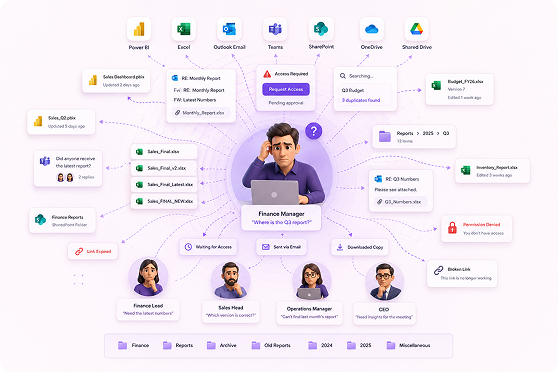Click the Pending approval status text
This screenshot has width=558, height=372.
tap(286, 103)
